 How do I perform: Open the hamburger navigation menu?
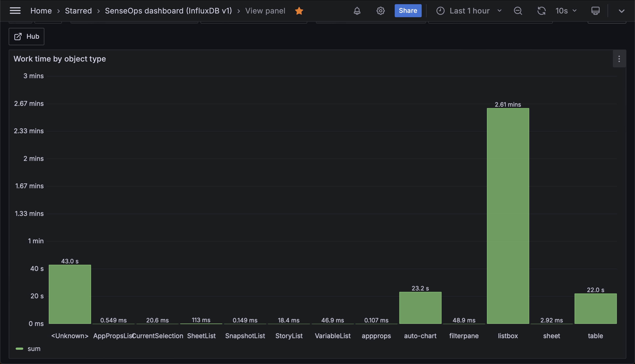tap(15, 11)
